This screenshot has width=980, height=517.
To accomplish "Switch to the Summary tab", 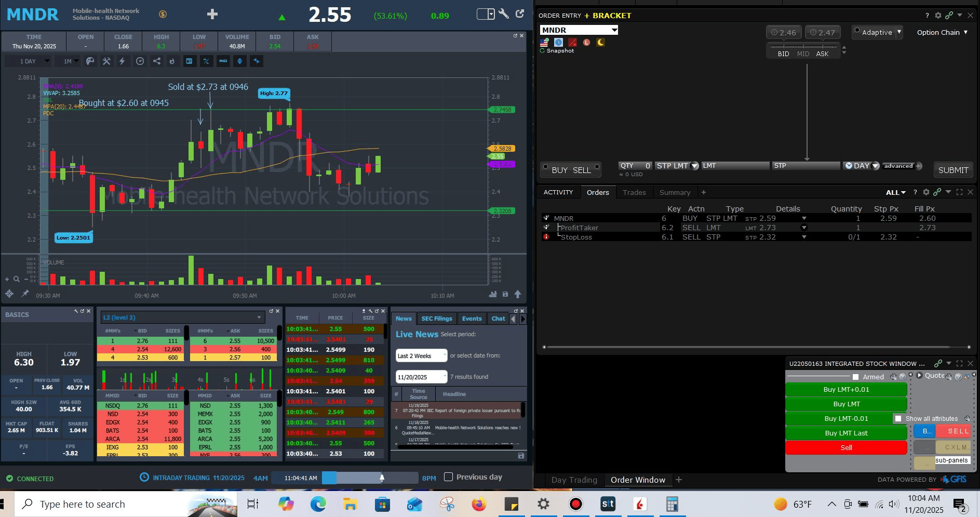I will click(675, 192).
